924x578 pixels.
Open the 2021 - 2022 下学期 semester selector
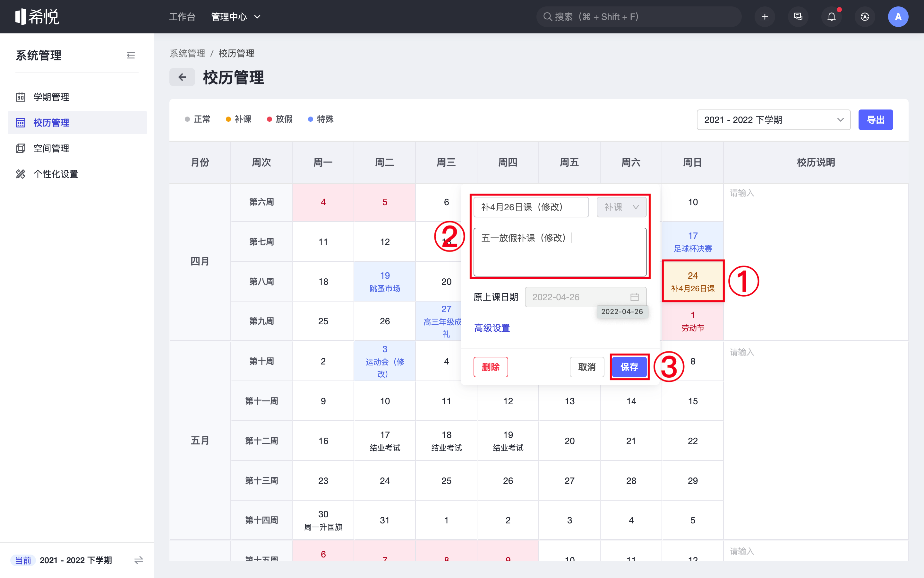tap(774, 120)
